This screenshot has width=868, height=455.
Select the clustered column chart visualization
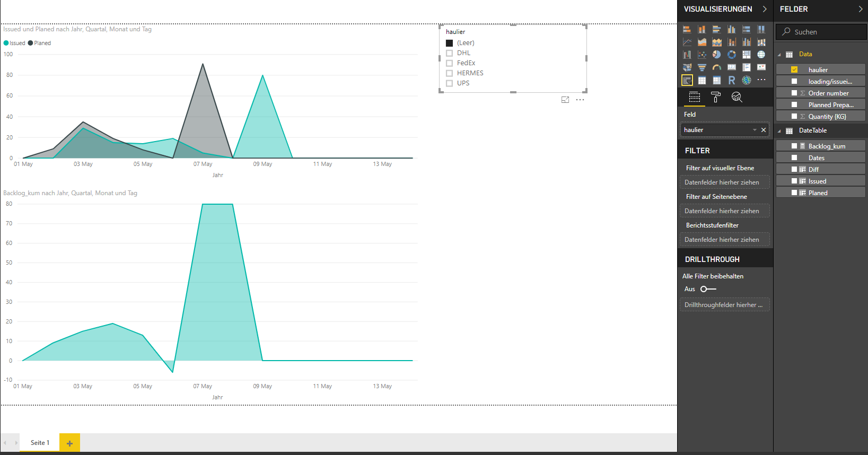732,30
